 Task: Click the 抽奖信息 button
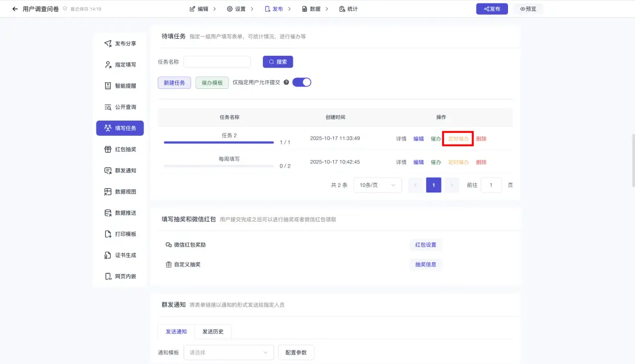[x=426, y=265]
